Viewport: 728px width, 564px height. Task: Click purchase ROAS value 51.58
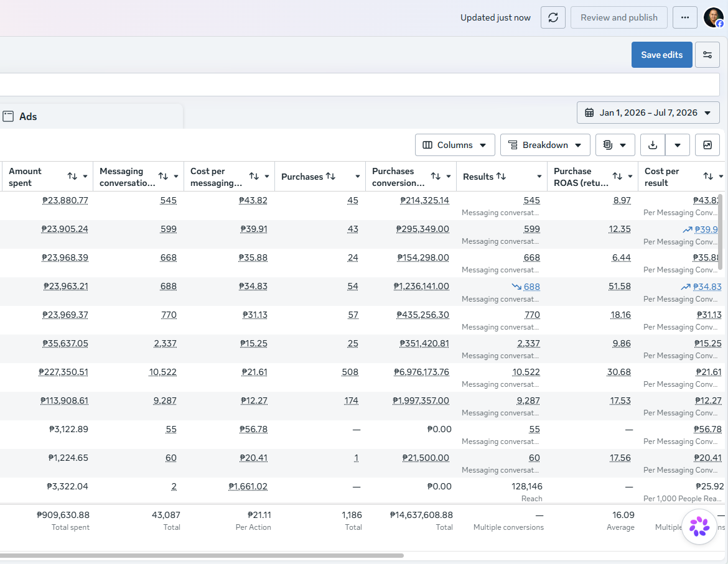point(619,286)
